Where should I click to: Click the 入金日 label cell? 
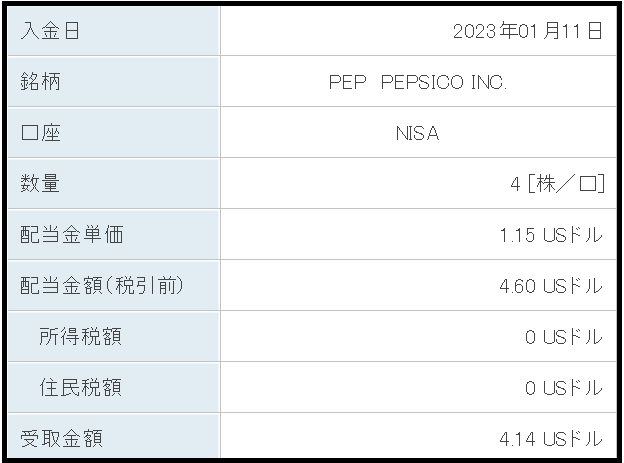pos(114,31)
